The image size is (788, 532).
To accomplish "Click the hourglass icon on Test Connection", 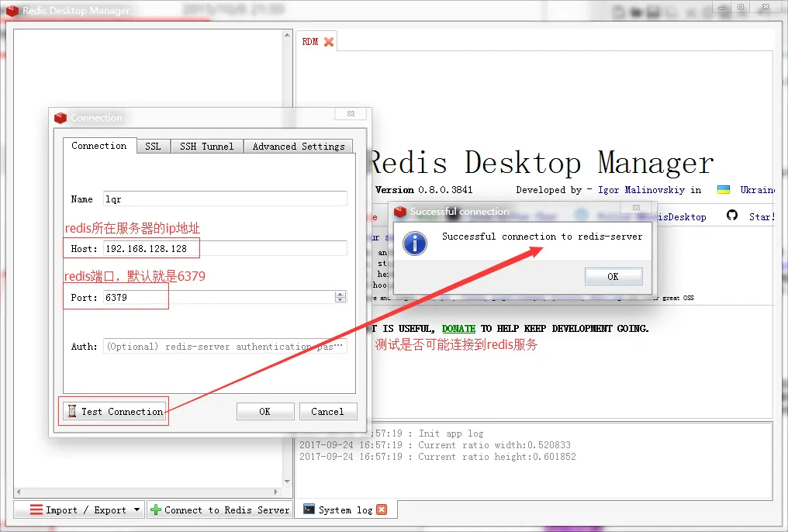I will [72, 411].
